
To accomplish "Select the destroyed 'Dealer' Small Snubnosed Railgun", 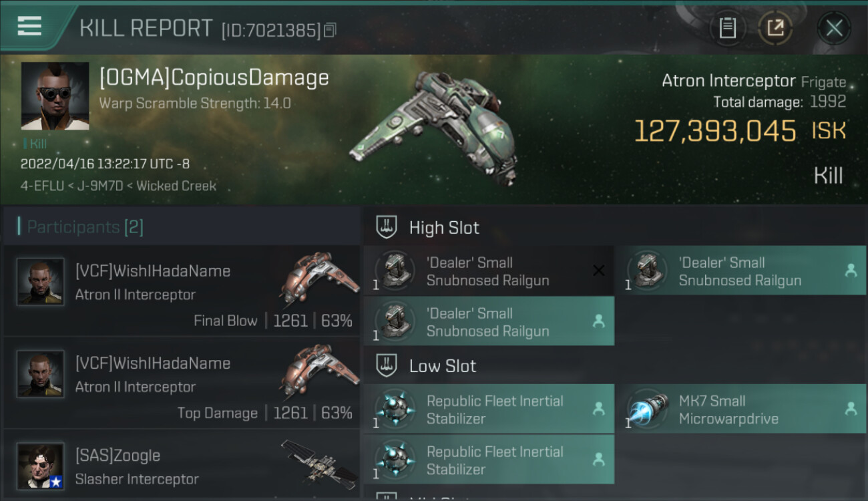I will (x=489, y=271).
